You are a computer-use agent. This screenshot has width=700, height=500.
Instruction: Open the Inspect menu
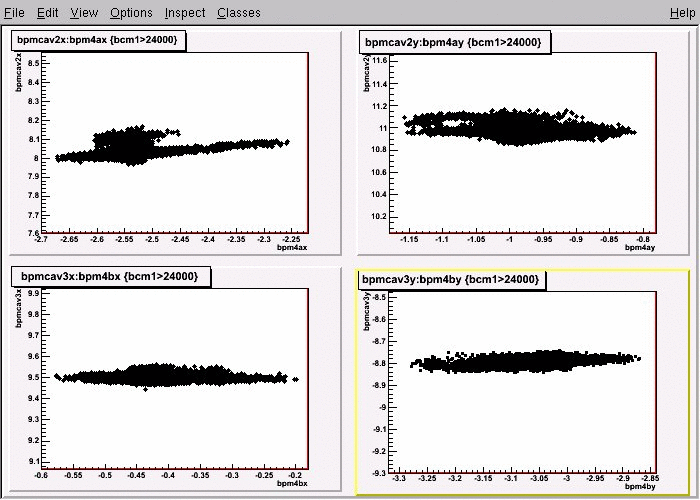pos(185,12)
